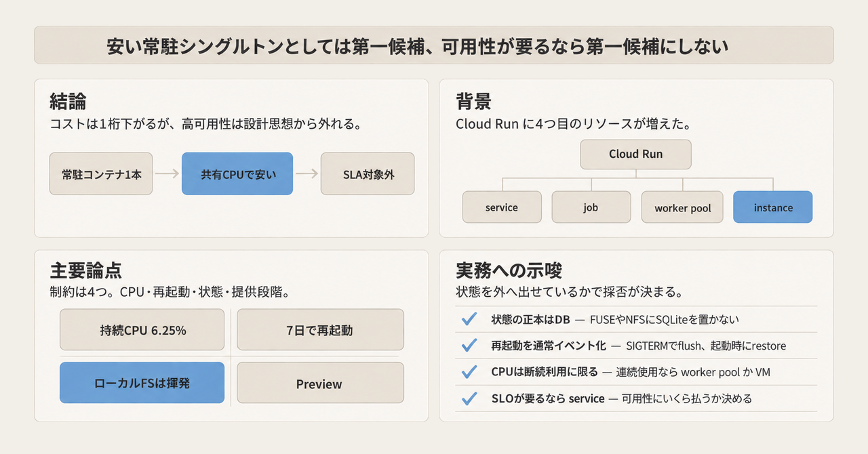Screen dimensions: 868x454
Task: Click the text SLOが要るなら service
Action: pyautogui.click(x=548, y=398)
